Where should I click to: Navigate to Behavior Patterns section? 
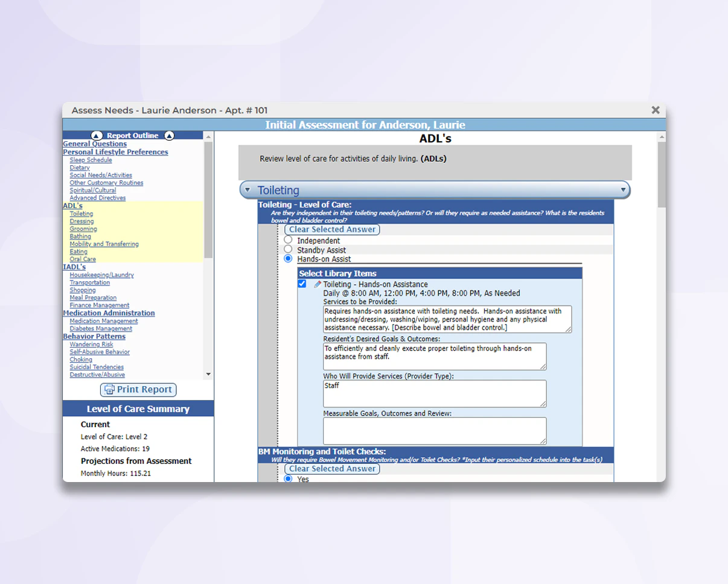pos(94,336)
